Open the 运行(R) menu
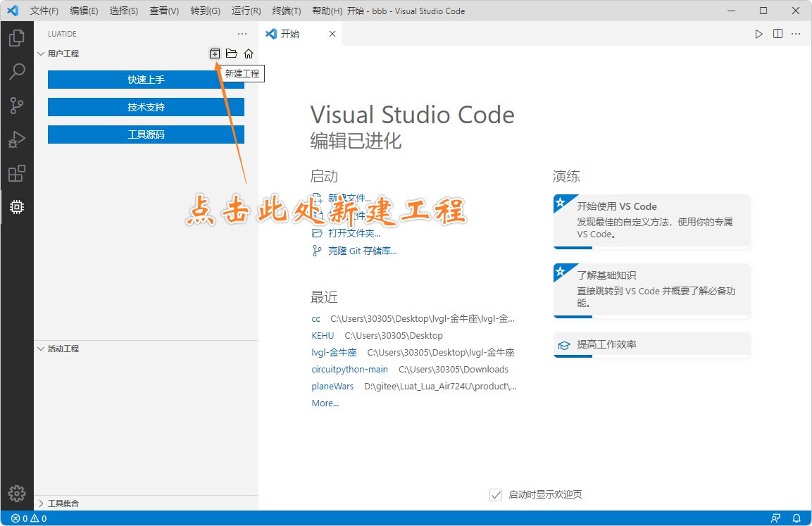812x526 pixels. pyautogui.click(x=246, y=11)
